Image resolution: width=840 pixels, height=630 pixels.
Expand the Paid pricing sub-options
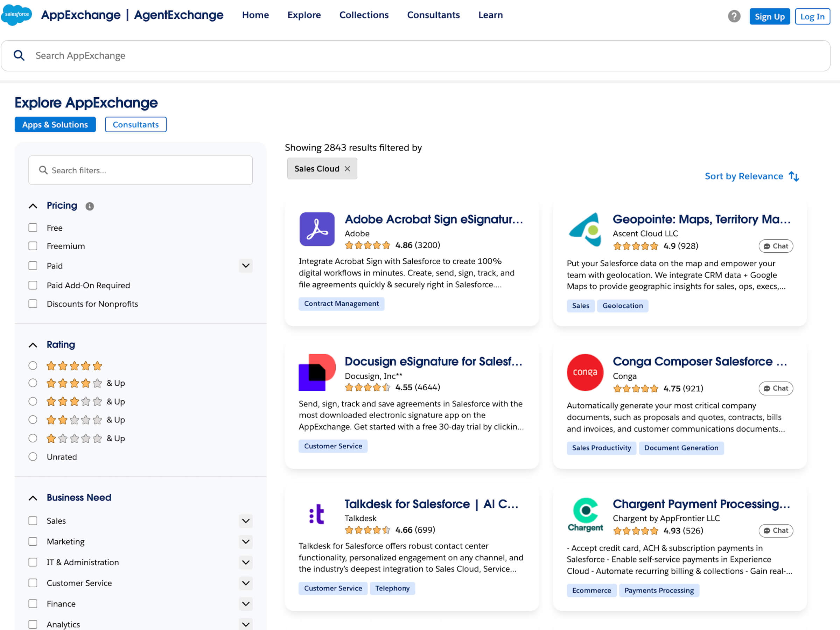pos(246,266)
